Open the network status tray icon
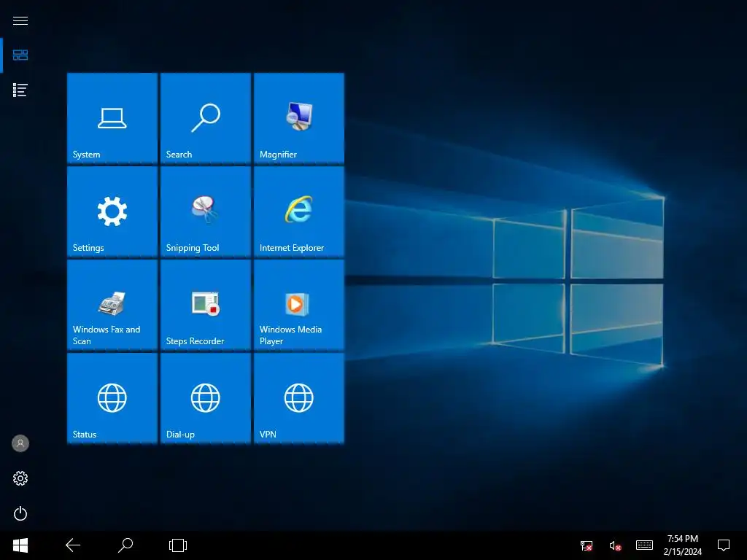Screen dimensions: 747x560 coord(587,545)
